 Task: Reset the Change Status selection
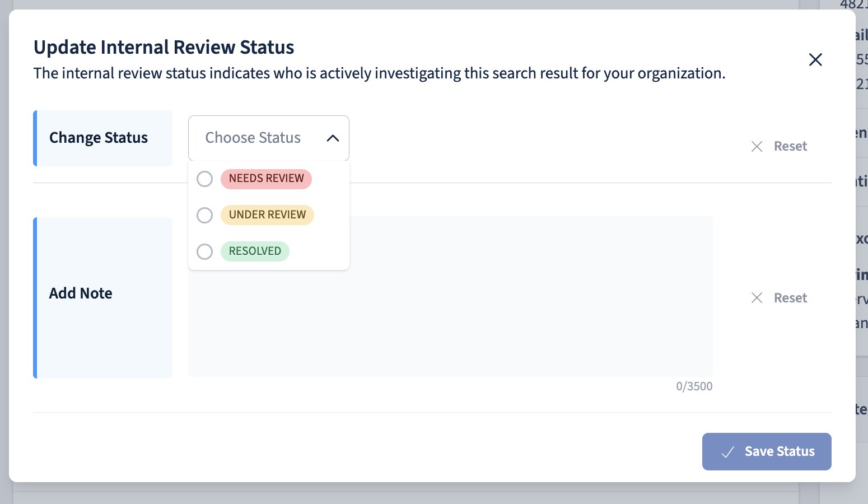779,146
